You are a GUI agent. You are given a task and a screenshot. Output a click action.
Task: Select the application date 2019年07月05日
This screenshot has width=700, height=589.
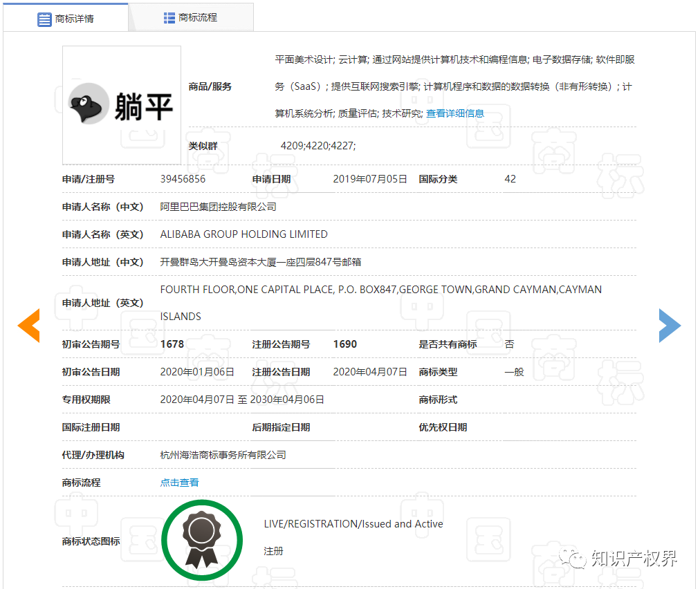click(x=370, y=179)
